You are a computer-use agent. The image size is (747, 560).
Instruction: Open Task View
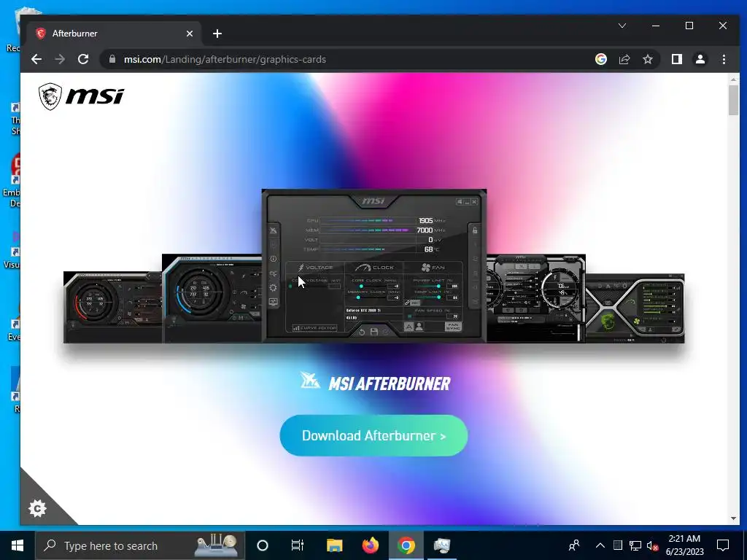click(298, 545)
